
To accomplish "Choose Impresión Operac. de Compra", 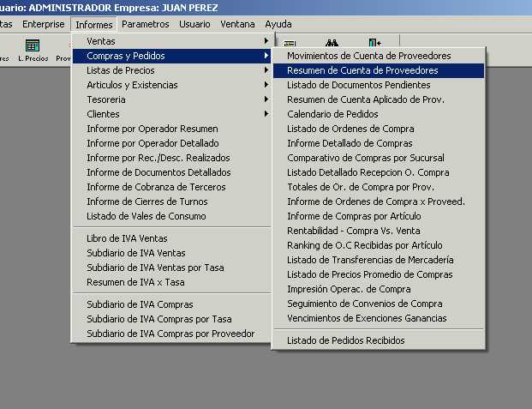I will pyautogui.click(x=379, y=290).
